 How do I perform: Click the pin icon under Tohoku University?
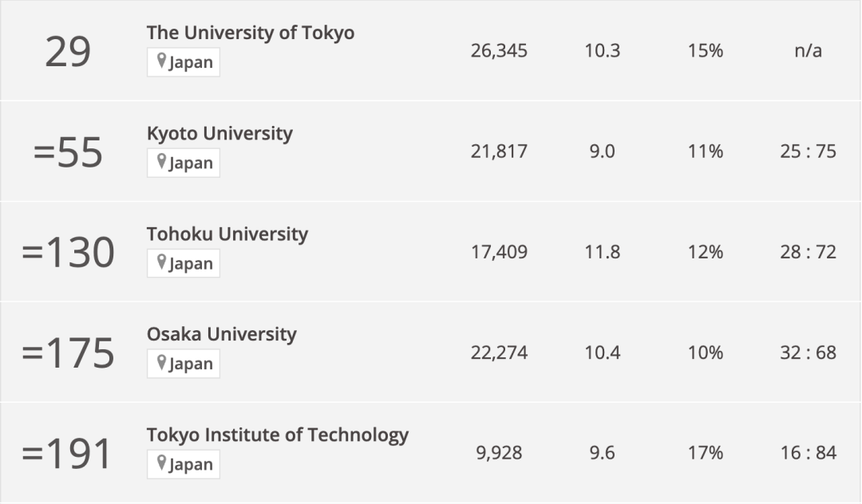[x=161, y=262]
